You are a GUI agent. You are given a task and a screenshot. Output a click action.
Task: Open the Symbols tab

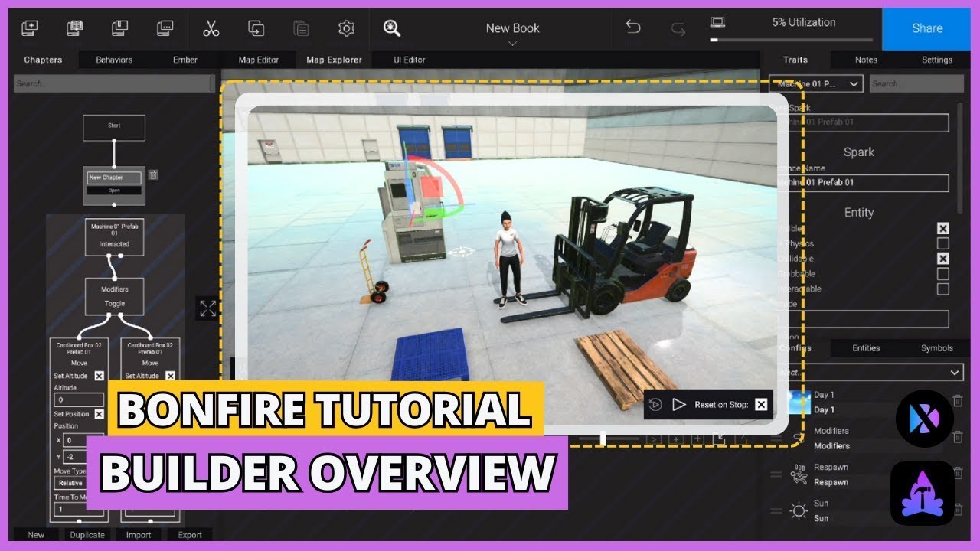click(937, 348)
